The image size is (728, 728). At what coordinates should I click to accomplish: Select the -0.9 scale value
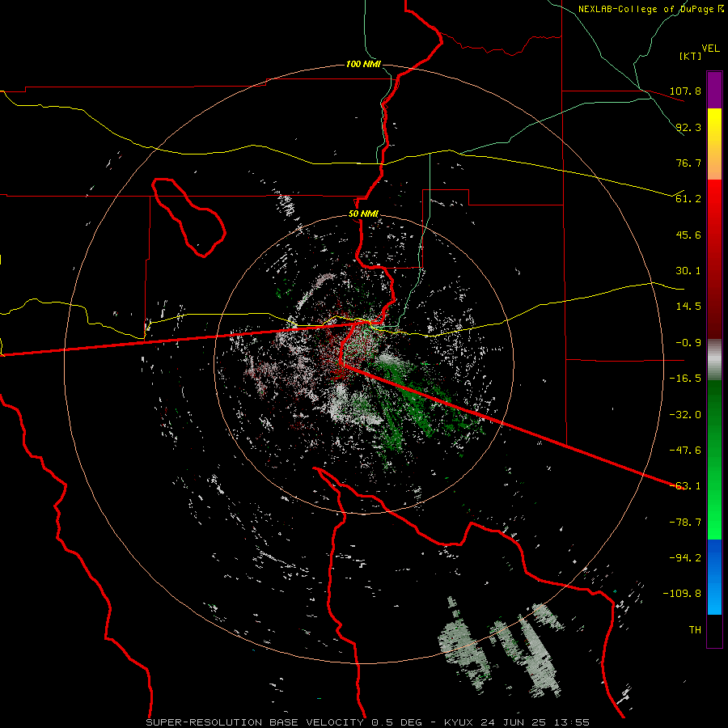[x=688, y=343]
